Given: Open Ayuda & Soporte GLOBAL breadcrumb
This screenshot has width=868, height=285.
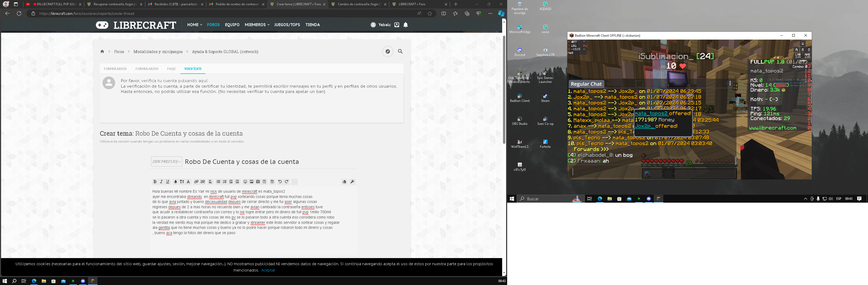Looking at the screenshot, I should click(x=225, y=52).
